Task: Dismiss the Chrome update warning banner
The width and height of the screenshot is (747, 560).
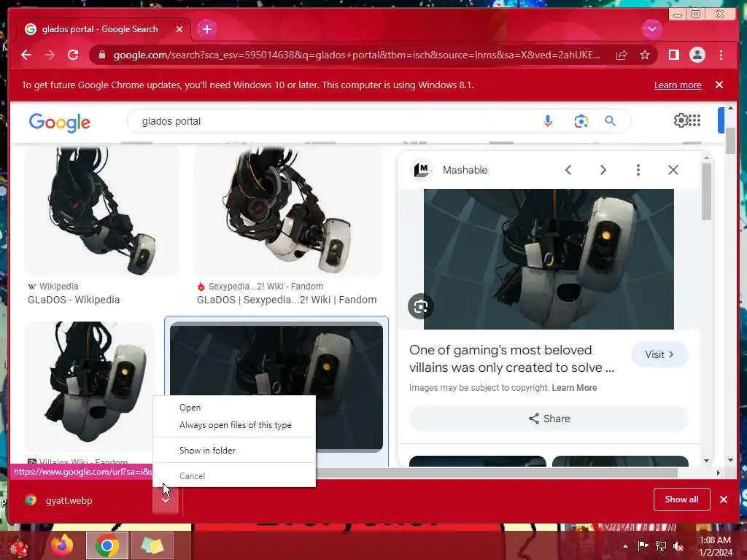Action: [x=719, y=85]
